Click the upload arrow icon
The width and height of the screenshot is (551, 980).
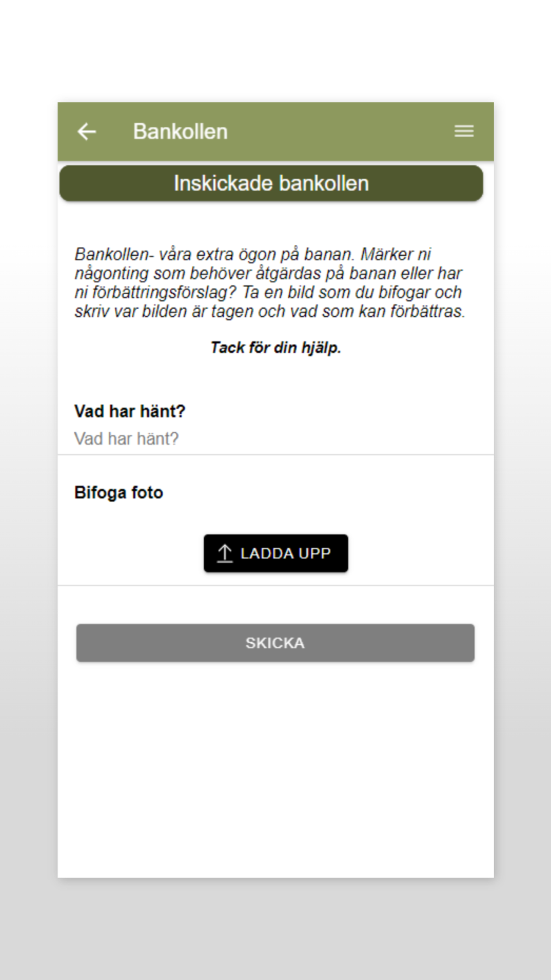(225, 553)
